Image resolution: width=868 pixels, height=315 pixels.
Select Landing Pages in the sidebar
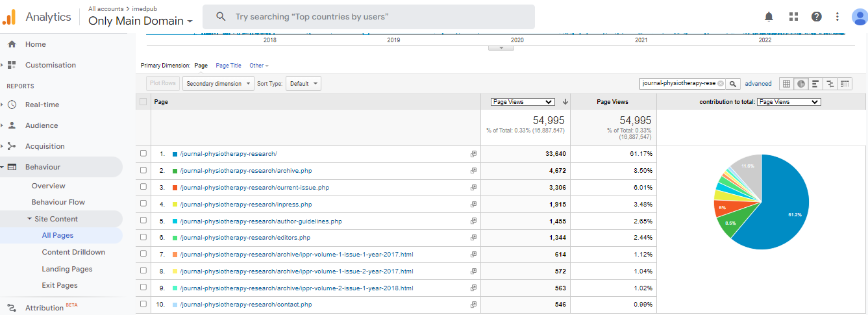pos(67,269)
